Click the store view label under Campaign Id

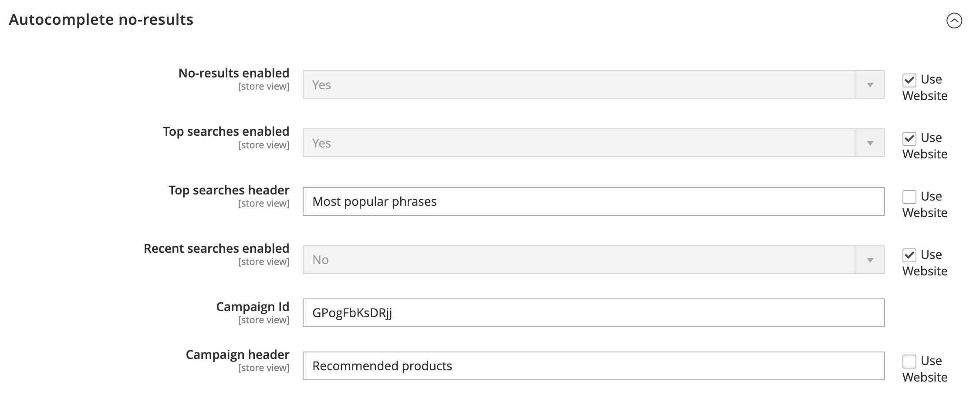coord(264,320)
